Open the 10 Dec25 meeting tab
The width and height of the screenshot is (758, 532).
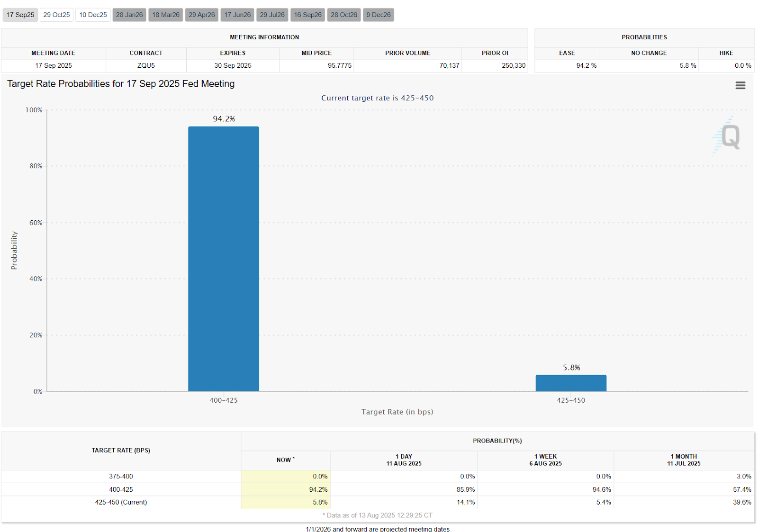point(93,15)
